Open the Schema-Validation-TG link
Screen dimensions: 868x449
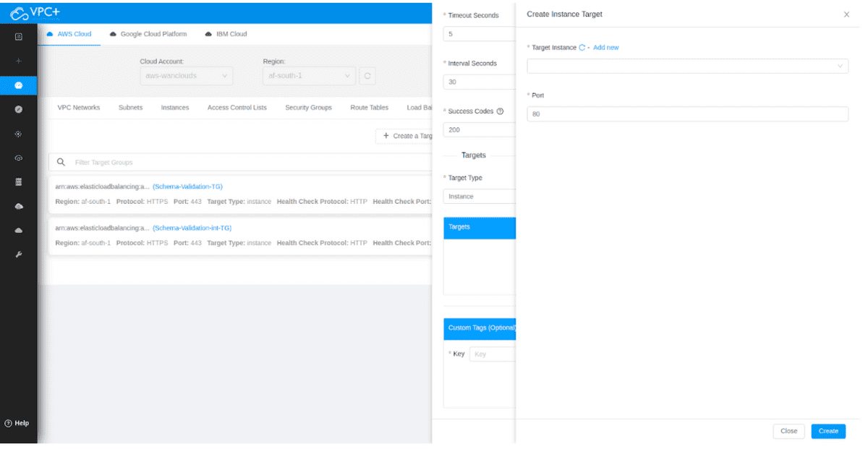[187, 187]
